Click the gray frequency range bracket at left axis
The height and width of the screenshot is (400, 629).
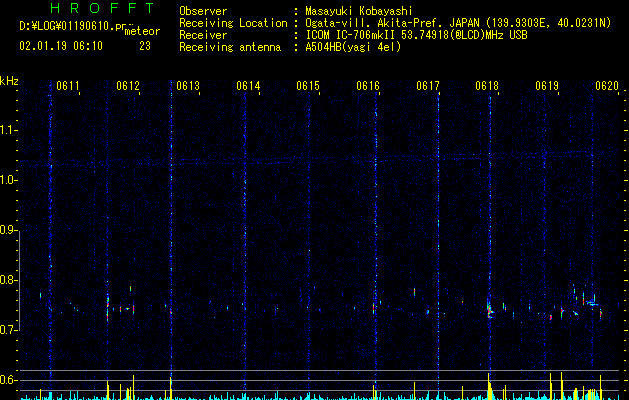[19, 280]
